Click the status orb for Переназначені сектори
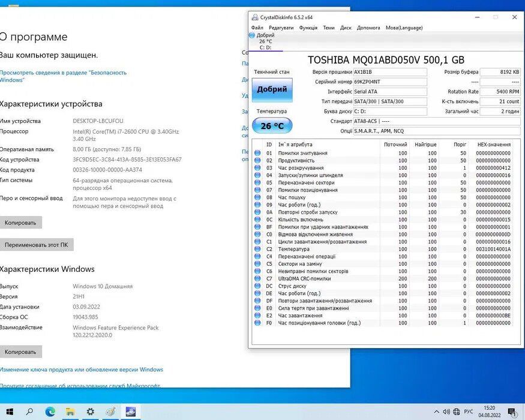The height and width of the screenshot is (420, 525). tap(257, 182)
